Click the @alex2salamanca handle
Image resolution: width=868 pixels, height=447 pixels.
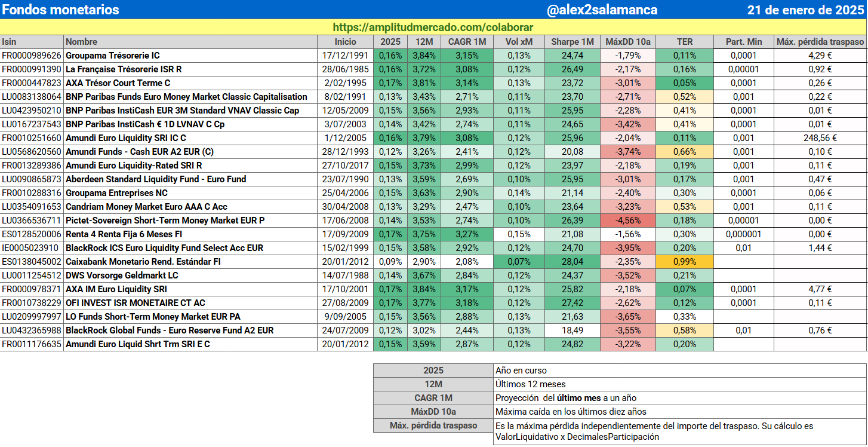pyautogui.click(x=602, y=10)
